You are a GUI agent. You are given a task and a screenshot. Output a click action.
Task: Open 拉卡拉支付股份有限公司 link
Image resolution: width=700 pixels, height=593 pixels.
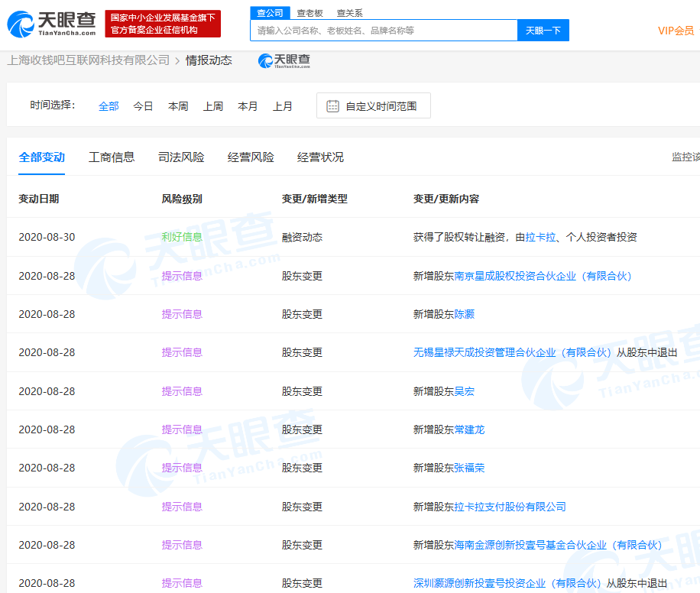pyautogui.click(x=510, y=507)
